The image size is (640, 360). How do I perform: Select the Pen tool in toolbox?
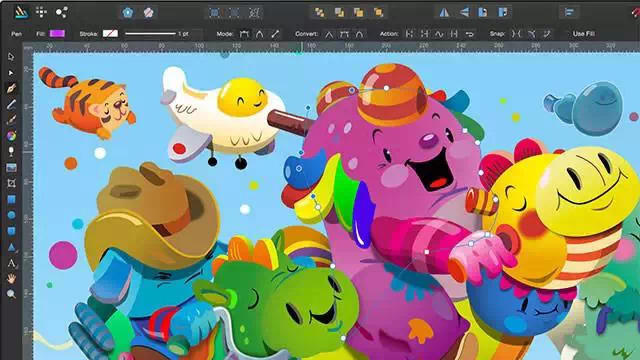click(11, 88)
